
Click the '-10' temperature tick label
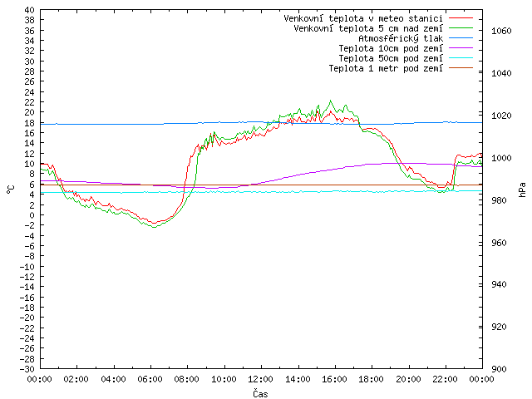click(27, 267)
